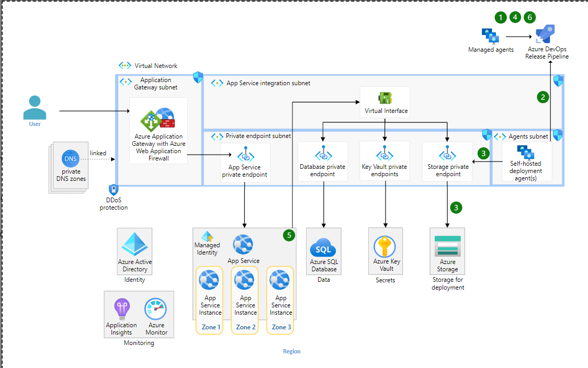Click the 'linked' label near DNS zones
Viewport: 588px width, 368px height.
click(x=98, y=153)
